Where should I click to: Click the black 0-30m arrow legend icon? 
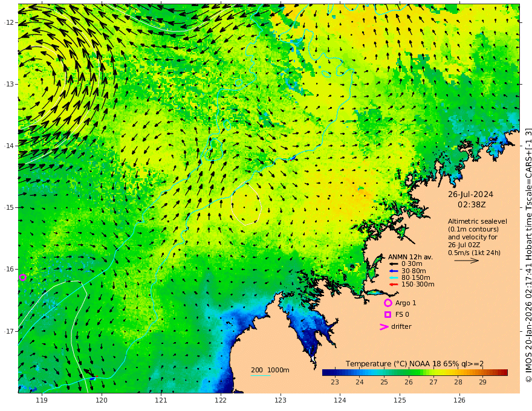pyautogui.click(x=393, y=264)
